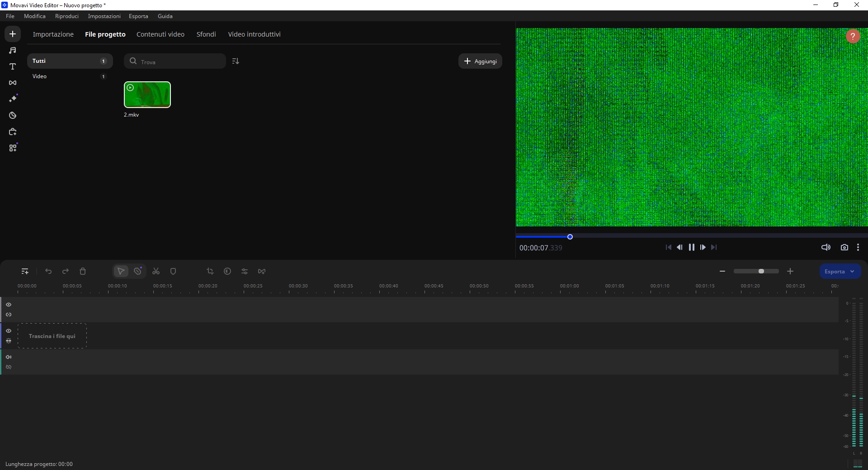This screenshot has height=470, width=868.
Task: Step to next frame
Action: pyautogui.click(x=703, y=247)
